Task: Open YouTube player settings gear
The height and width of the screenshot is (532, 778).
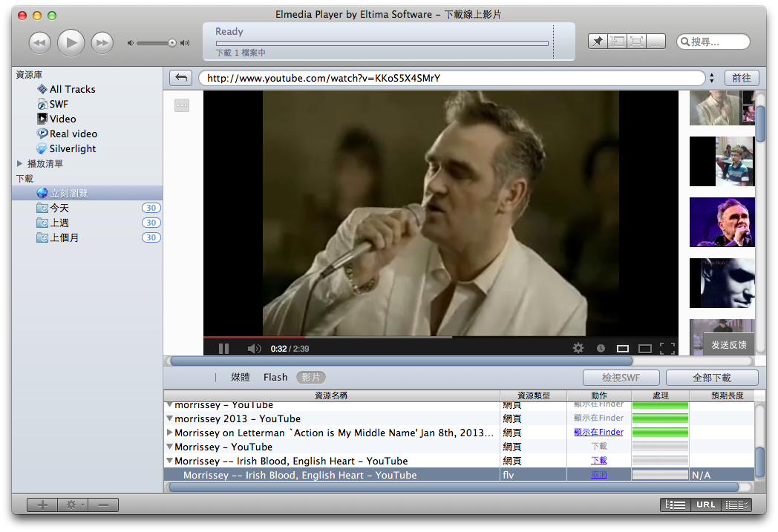Action: (x=578, y=348)
